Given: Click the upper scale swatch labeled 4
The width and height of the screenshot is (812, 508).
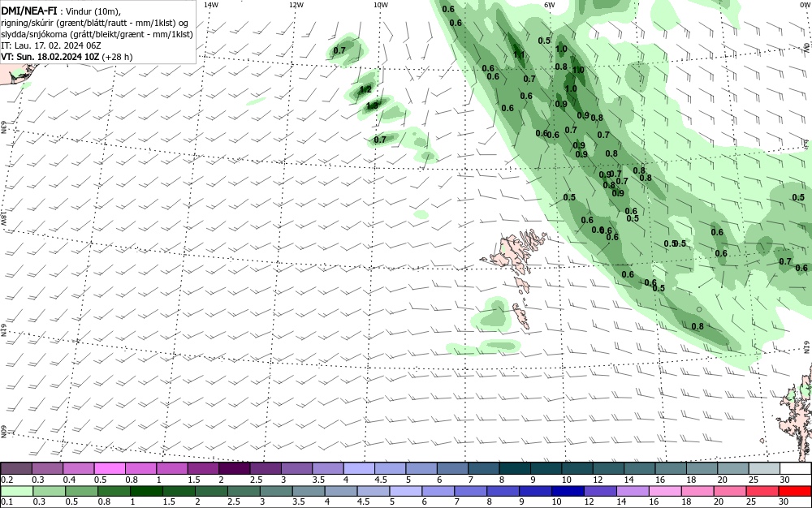Looking at the screenshot, I should (x=359, y=468).
